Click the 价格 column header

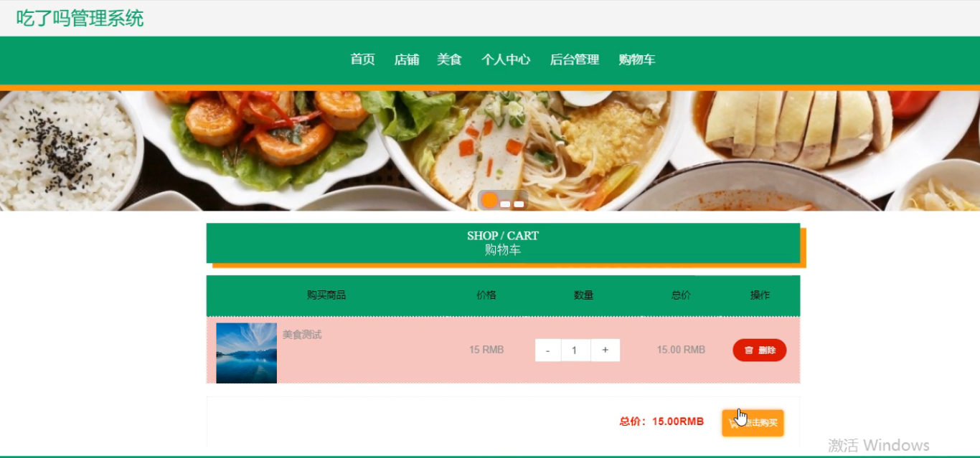point(486,295)
